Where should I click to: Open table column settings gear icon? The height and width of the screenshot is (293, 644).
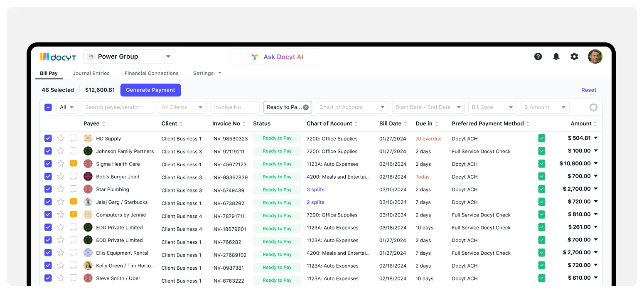(593, 107)
